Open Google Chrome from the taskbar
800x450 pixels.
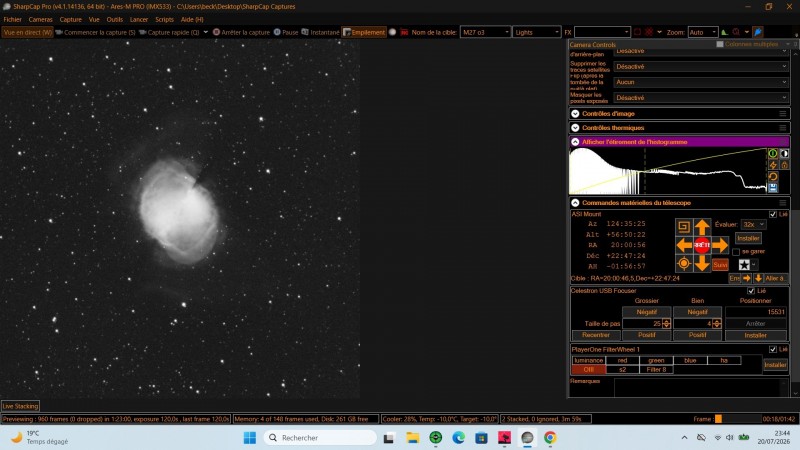coord(550,438)
